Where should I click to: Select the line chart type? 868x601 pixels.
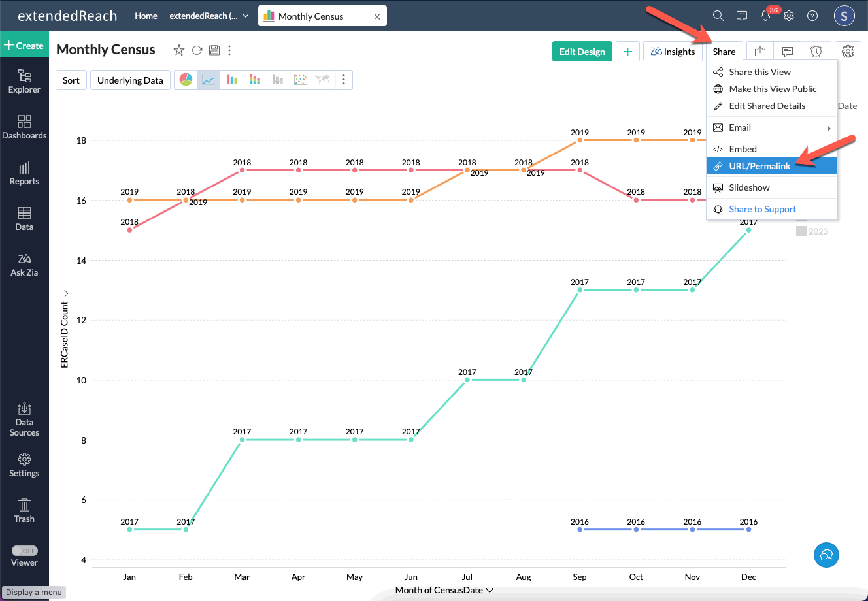tap(209, 80)
